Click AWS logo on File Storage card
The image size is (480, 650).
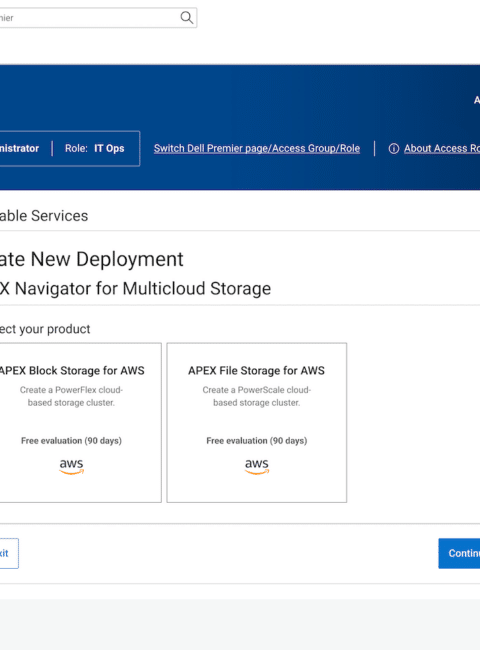coord(257,466)
